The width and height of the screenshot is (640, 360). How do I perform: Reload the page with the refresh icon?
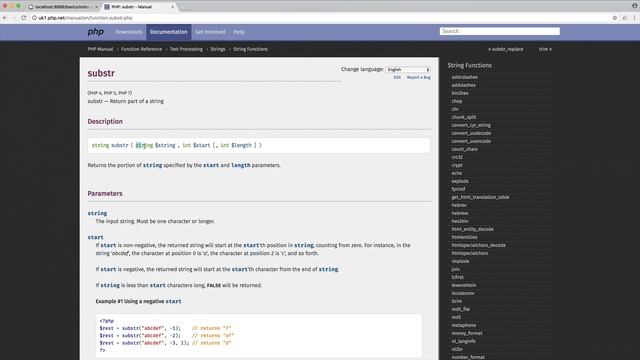coord(24,18)
